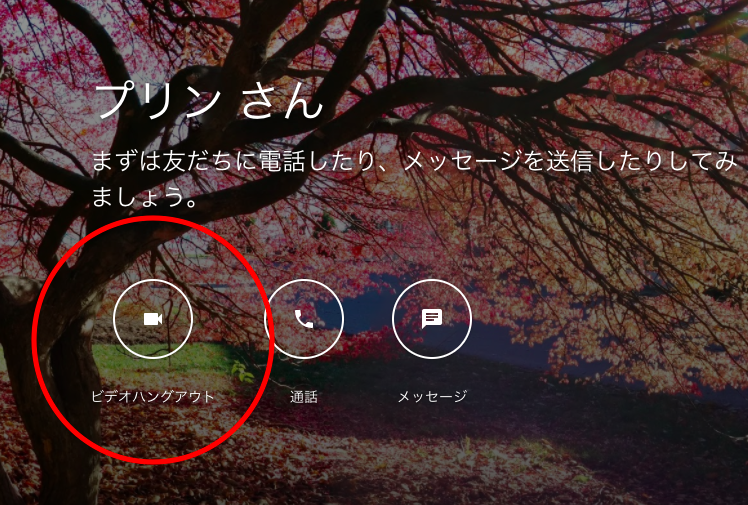Viewport: 748px width, 505px height.
Task: Start a video hangout via camera icon
Action: point(153,319)
